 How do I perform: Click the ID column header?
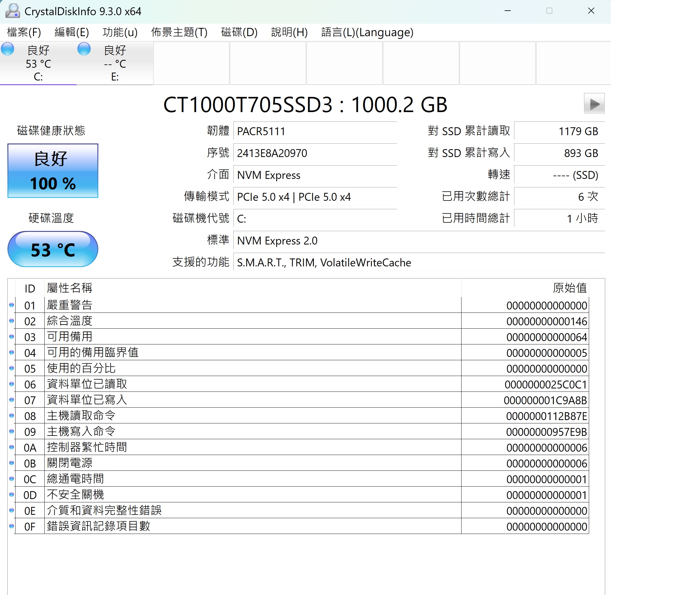pos(30,289)
